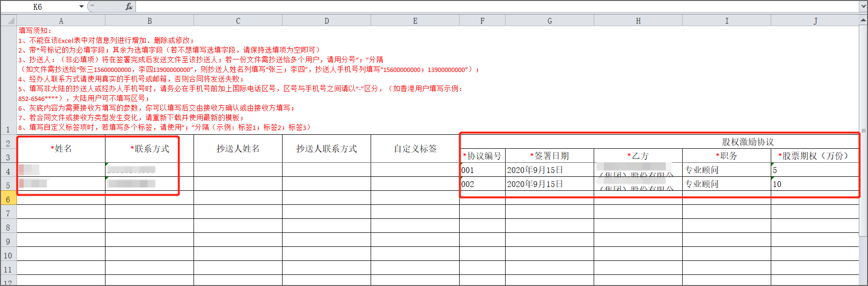Click stock option cell with value 5
The height and width of the screenshot is (286, 868).
[815, 170]
